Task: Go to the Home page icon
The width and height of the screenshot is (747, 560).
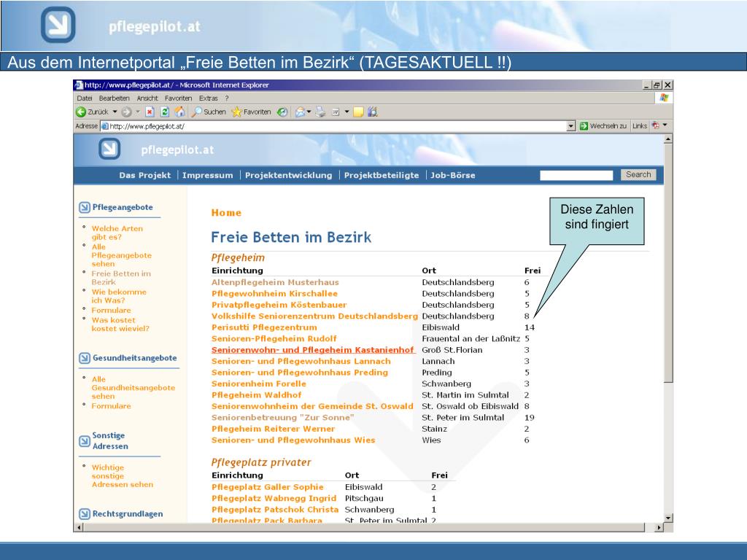Action: pos(179,112)
